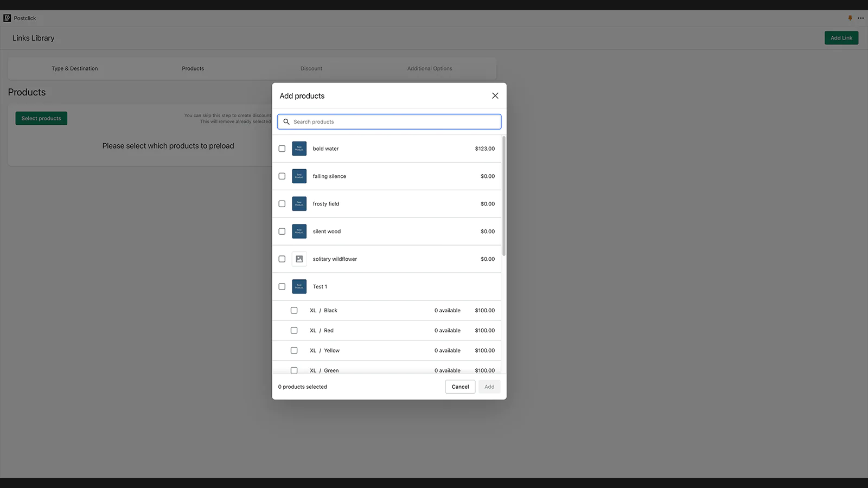Screen dimensions: 868x488
Task: Open the three-dots more options menu
Action: 861,18
